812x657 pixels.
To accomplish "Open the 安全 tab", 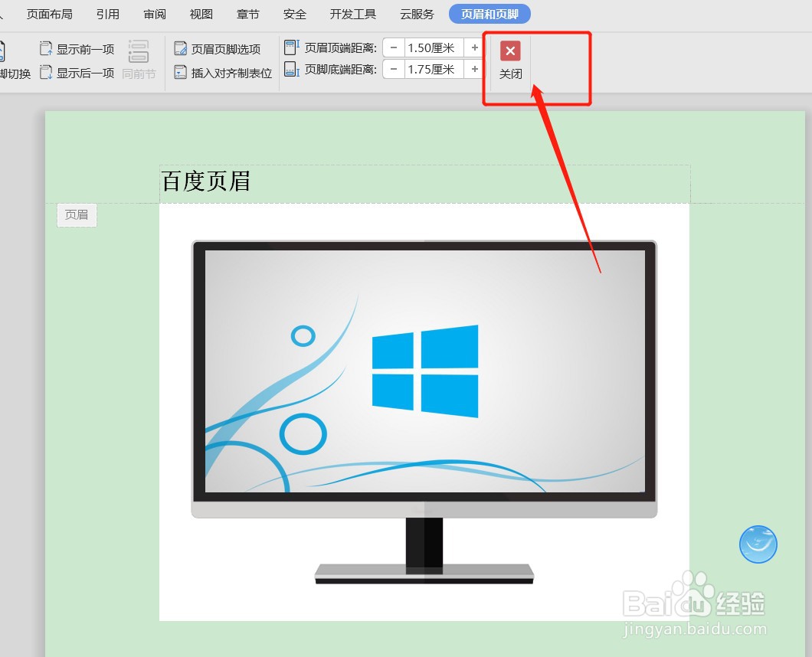I will (295, 14).
